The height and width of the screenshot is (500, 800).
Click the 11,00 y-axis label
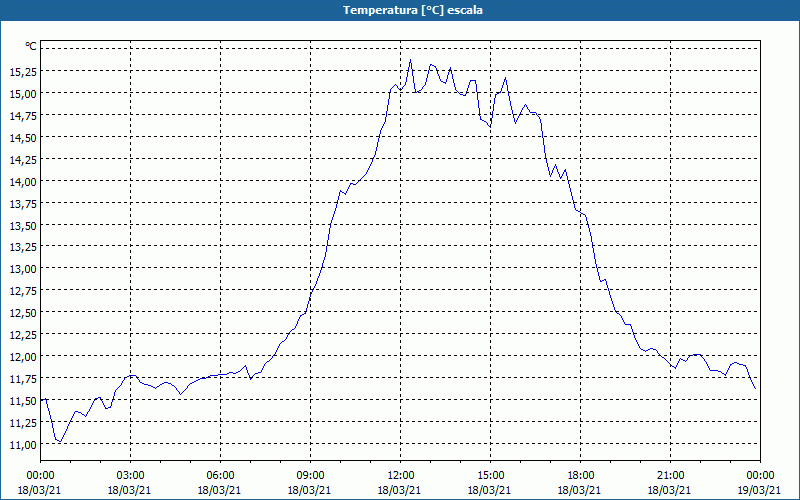(23, 445)
